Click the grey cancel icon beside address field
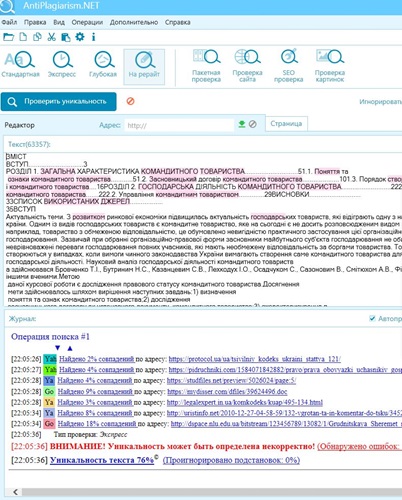The width and height of the screenshot is (402, 500). tap(253, 124)
